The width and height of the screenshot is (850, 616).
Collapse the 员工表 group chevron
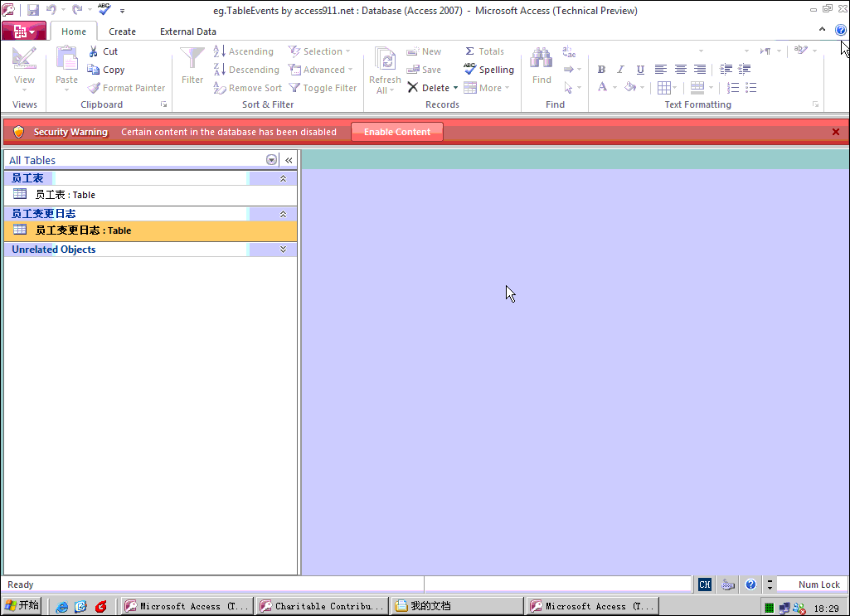(283, 178)
